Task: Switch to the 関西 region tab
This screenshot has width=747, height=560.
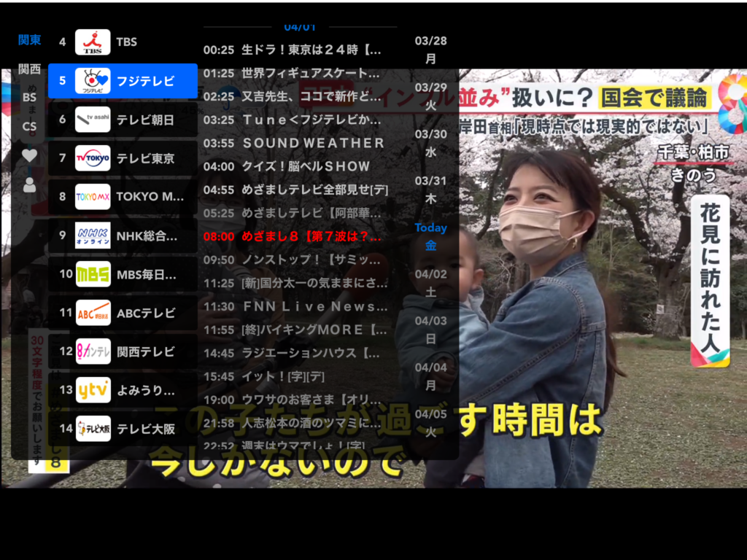Action: tap(29, 69)
